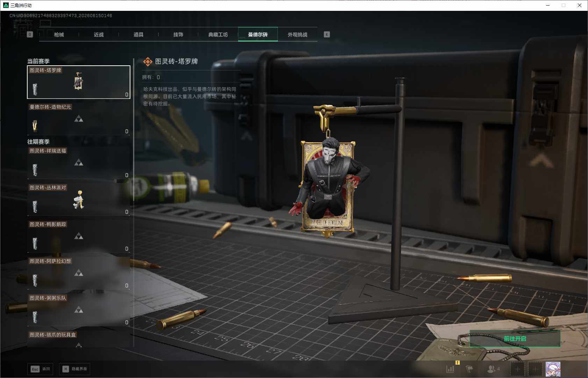Select the 曼德尔砖 tab
588x378 pixels.
tap(258, 34)
